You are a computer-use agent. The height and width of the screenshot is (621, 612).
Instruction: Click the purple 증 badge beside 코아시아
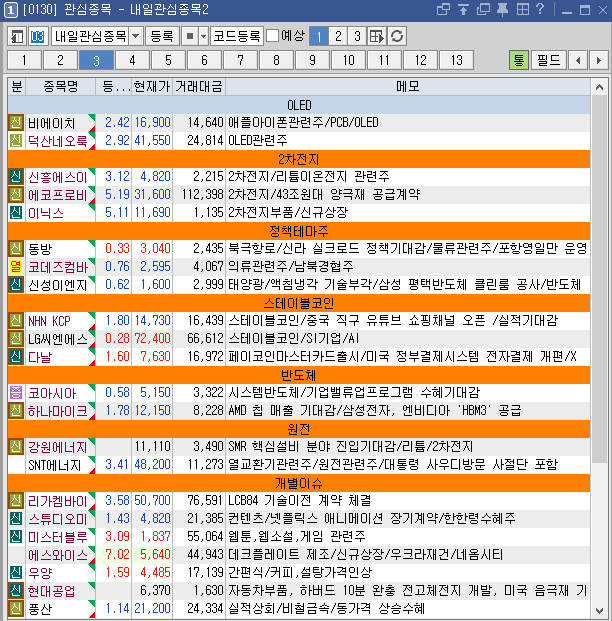coord(16,393)
